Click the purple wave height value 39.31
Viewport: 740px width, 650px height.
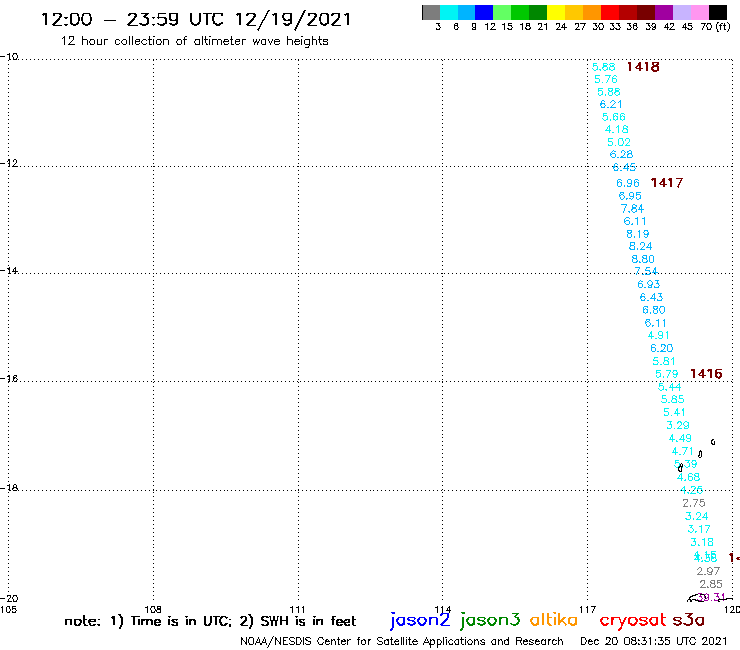(711, 597)
